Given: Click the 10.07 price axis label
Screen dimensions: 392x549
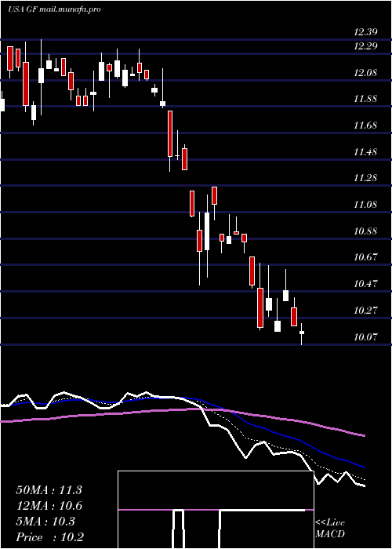Looking at the screenshot, I should (365, 337).
